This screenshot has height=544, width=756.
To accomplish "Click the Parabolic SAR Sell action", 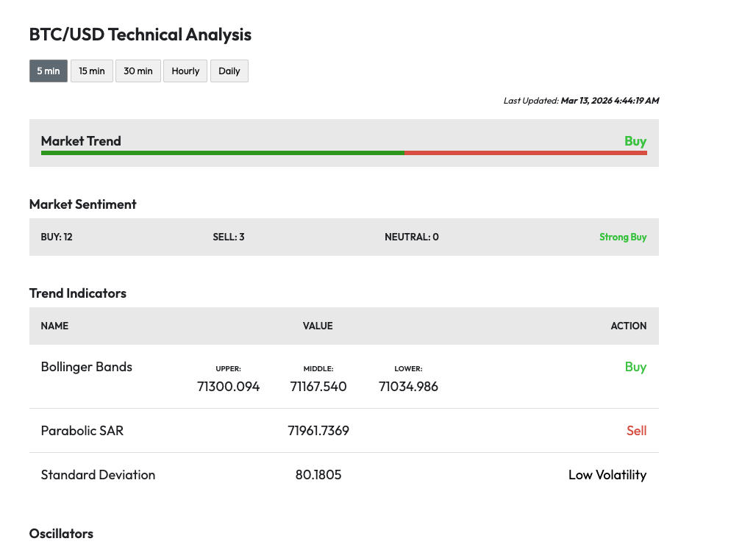I will (x=636, y=431).
